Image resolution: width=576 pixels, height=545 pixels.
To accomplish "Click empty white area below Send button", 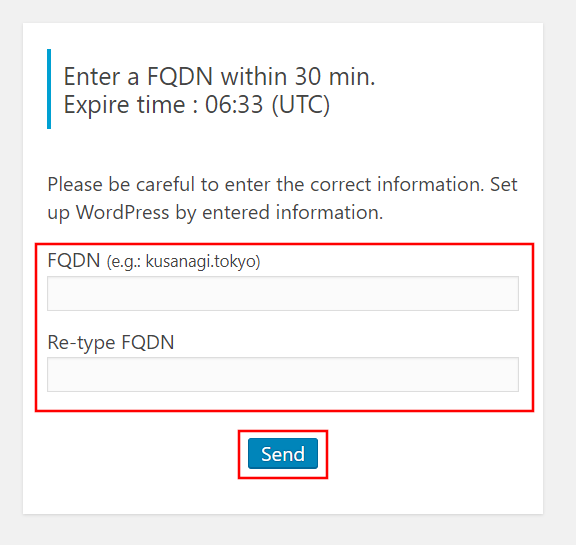I will [283, 496].
